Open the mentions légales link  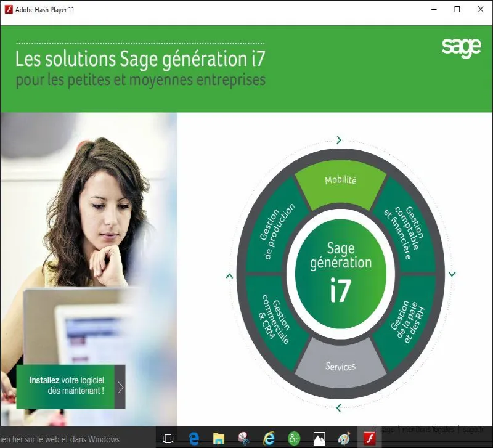(430, 426)
